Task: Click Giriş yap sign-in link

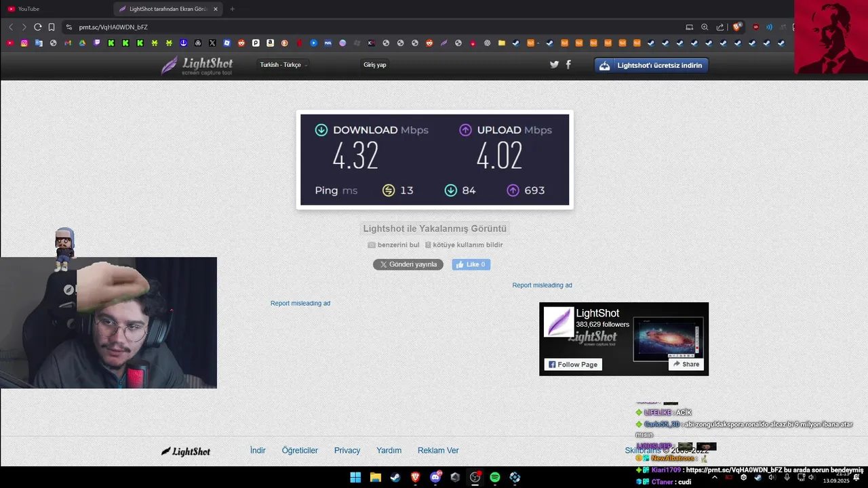Action: pos(375,64)
